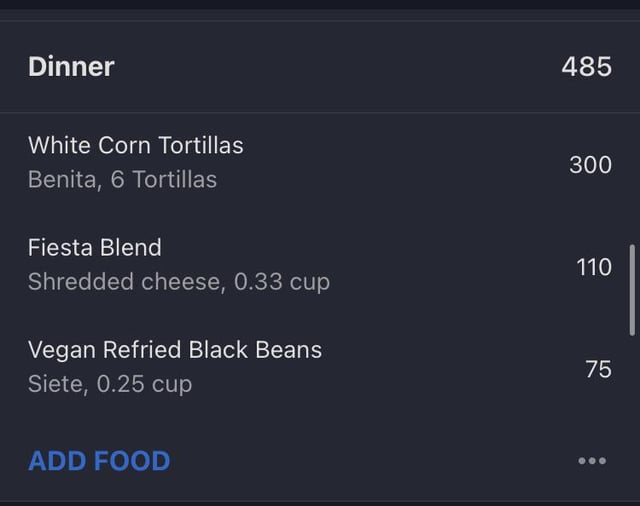640x506 pixels.
Task: Open the Fiesta Blend food entry
Action: point(320,265)
